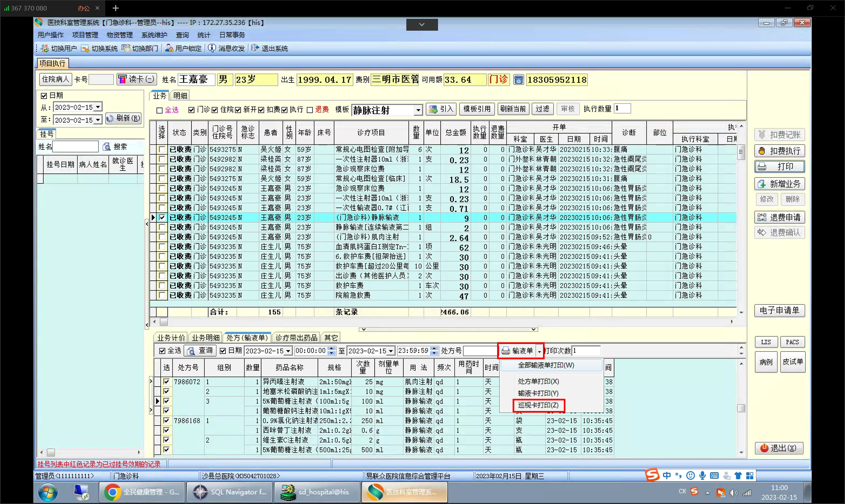
Task: Open SQL Navigator from the taskbar
Action: coord(230,492)
